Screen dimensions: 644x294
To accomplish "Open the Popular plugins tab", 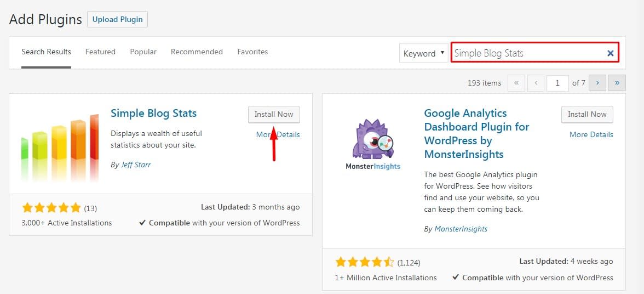I will (x=143, y=52).
